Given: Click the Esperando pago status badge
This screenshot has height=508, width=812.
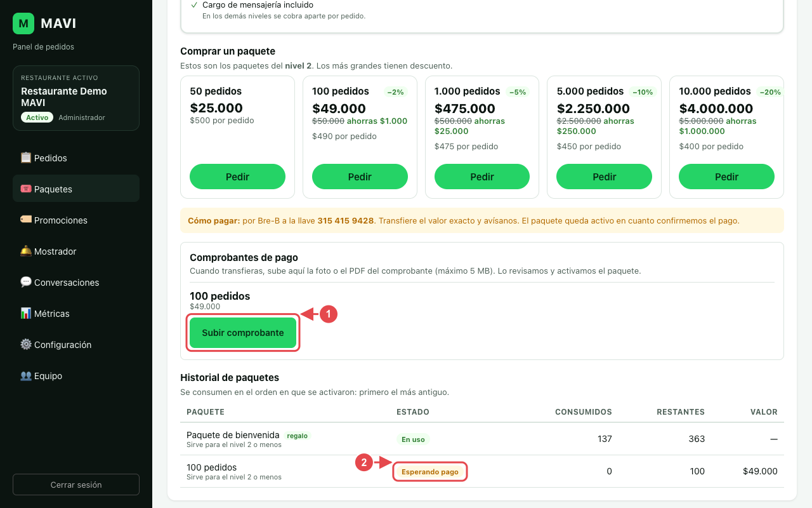Looking at the screenshot, I should tap(430, 472).
